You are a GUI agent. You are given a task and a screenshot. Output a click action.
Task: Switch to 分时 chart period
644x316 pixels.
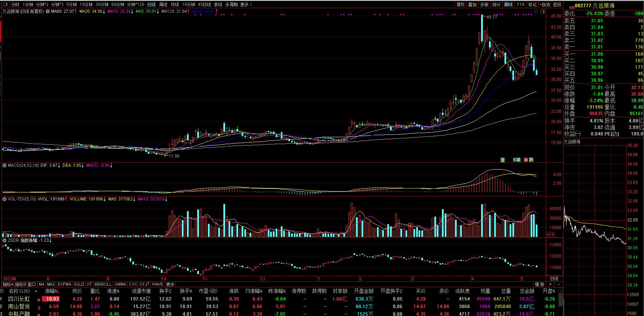pyautogui.click(x=15, y=4)
